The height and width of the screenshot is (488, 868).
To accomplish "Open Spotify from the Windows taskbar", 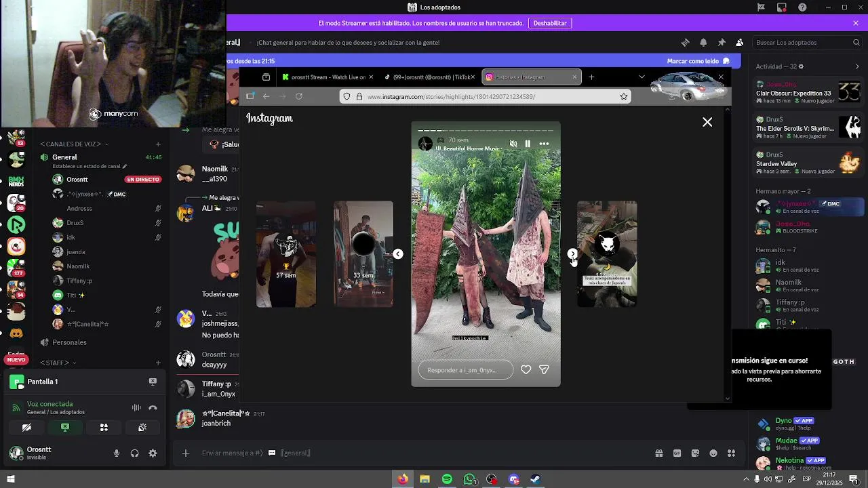I will click(447, 479).
